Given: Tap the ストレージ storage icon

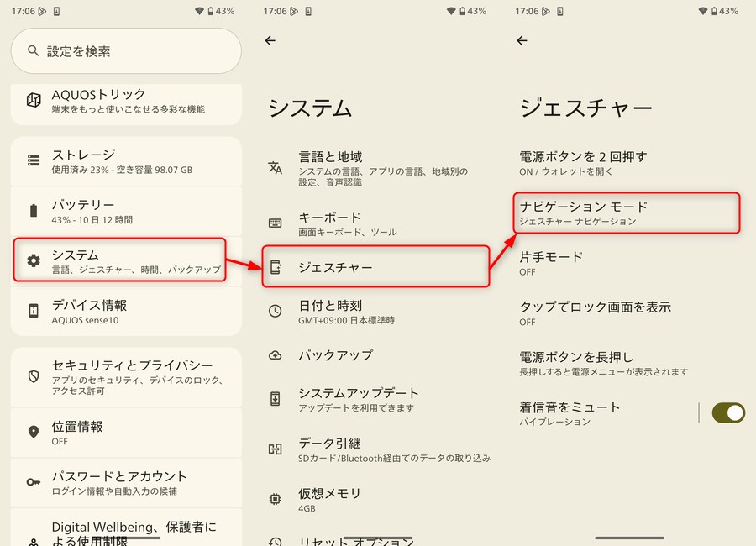Looking at the screenshot, I should [34, 160].
